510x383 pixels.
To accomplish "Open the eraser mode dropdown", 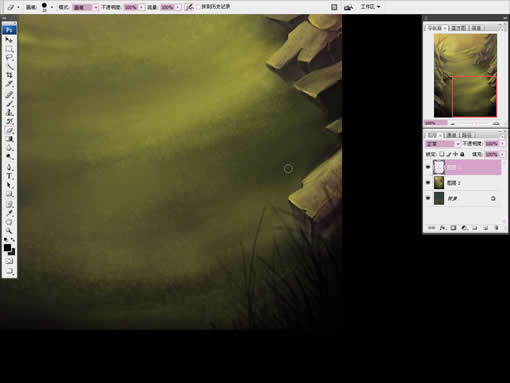I will [86, 7].
